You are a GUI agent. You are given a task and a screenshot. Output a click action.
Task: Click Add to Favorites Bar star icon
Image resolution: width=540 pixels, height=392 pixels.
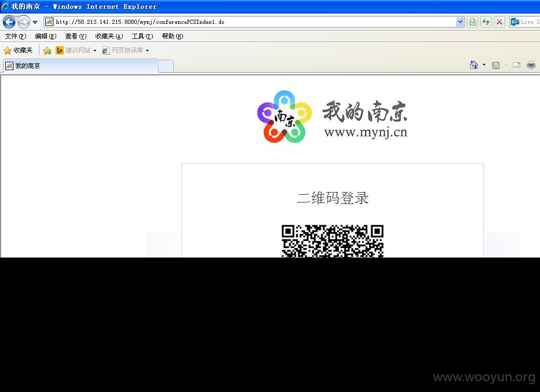click(47, 50)
